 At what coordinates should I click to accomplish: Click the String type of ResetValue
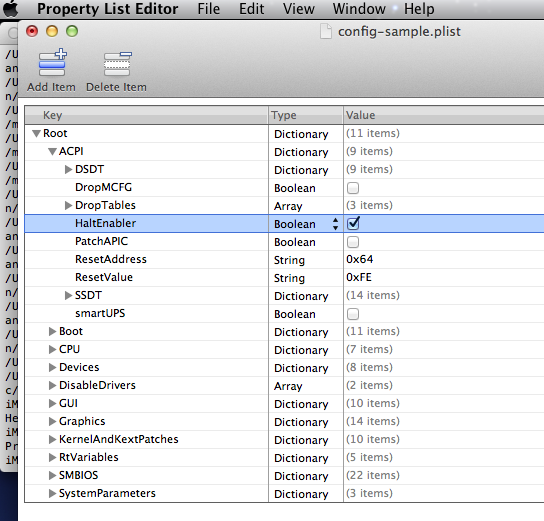coord(289,278)
